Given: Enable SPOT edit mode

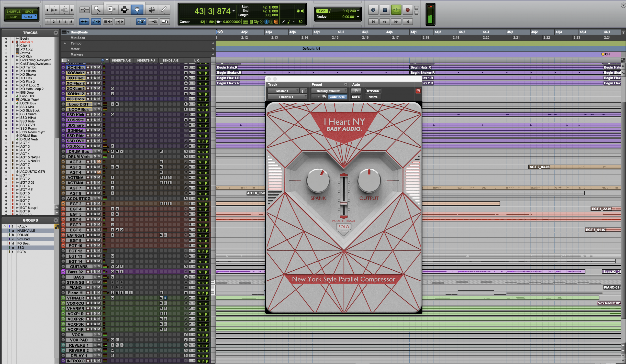Looking at the screenshot, I should pyautogui.click(x=29, y=11).
